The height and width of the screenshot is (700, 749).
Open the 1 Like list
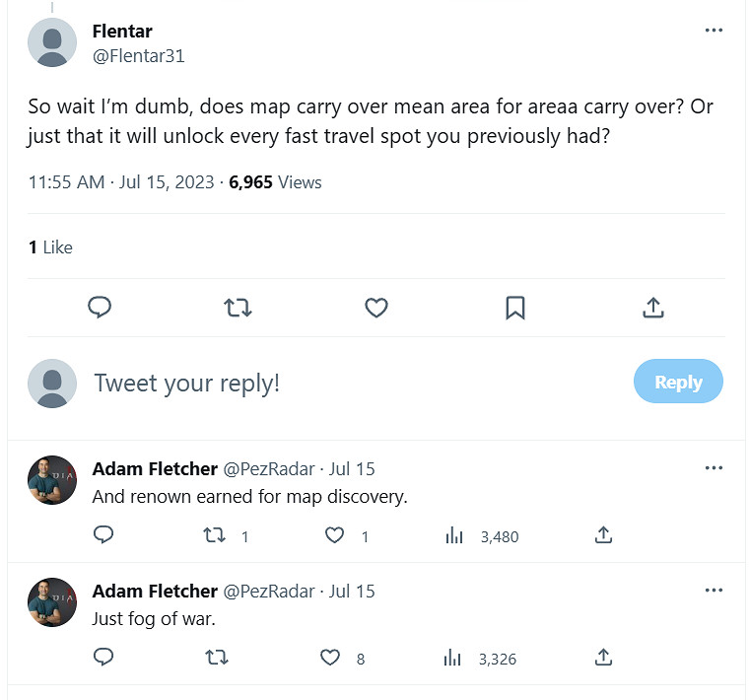[x=50, y=247]
